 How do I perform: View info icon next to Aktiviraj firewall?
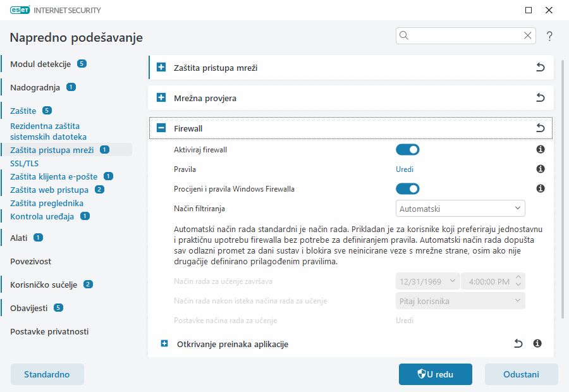(x=539, y=150)
